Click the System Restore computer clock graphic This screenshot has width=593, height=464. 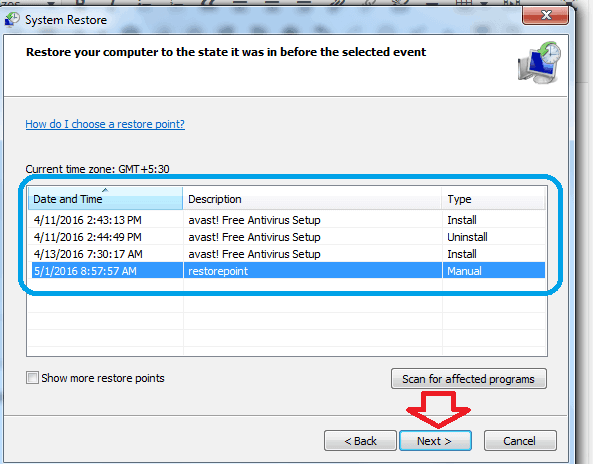[x=539, y=63]
